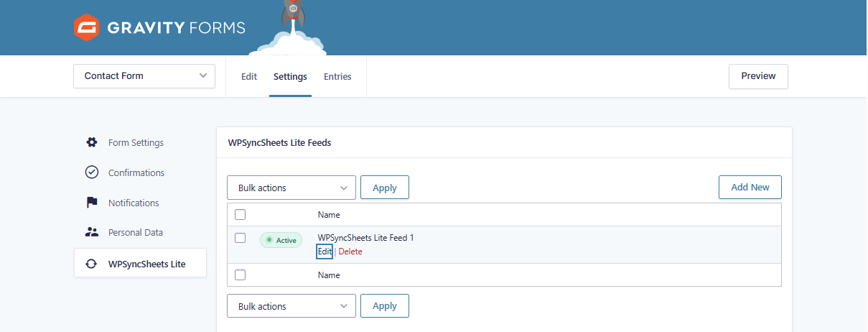Click the Add New feed button
868x332 pixels.
tap(750, 188)
